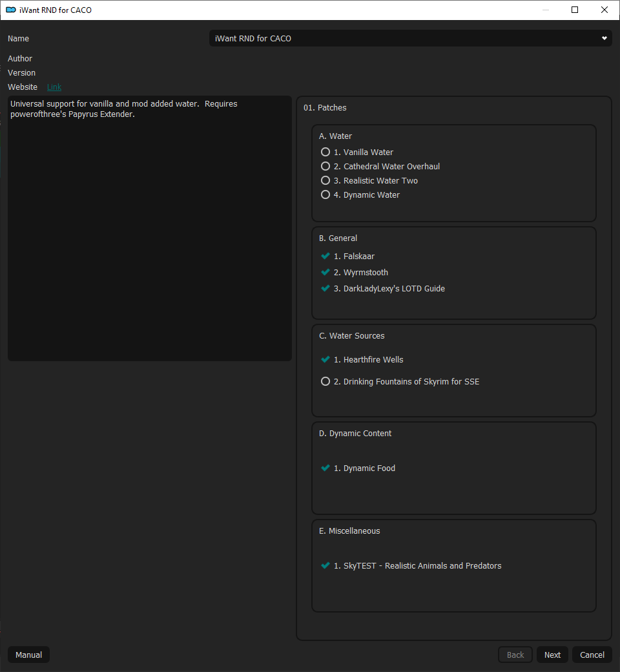Screen dimensions: 620x672
Task: Enable Drinking Fountains of Skyrim for SSE
Action: (325, 381)
